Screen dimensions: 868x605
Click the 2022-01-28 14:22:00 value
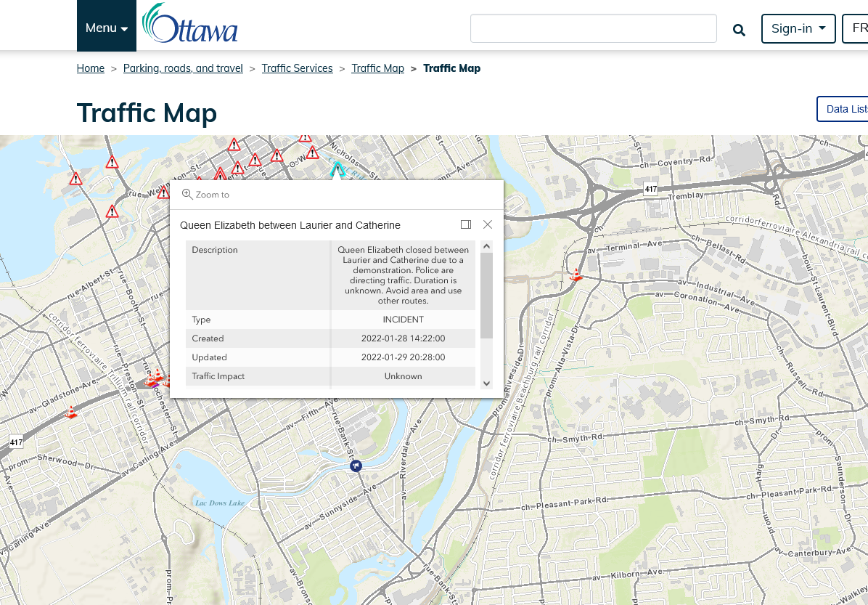(x=403, y=338)
